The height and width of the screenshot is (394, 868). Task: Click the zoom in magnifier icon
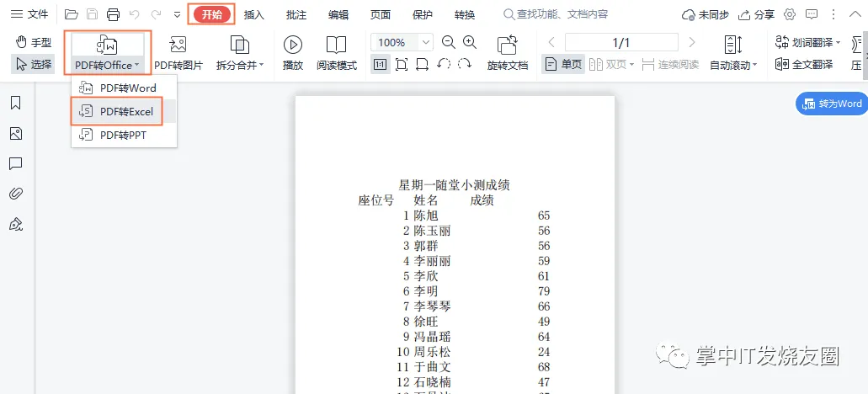pos(470,42)
